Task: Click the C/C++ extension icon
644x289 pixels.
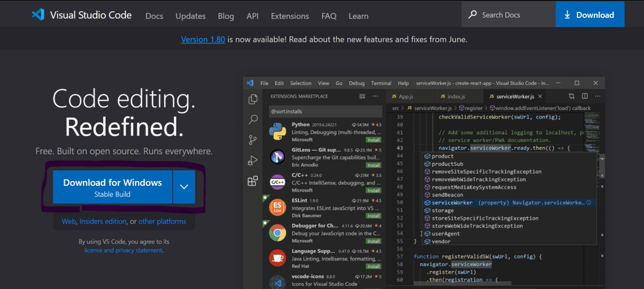Action: [x=277, y=183]
